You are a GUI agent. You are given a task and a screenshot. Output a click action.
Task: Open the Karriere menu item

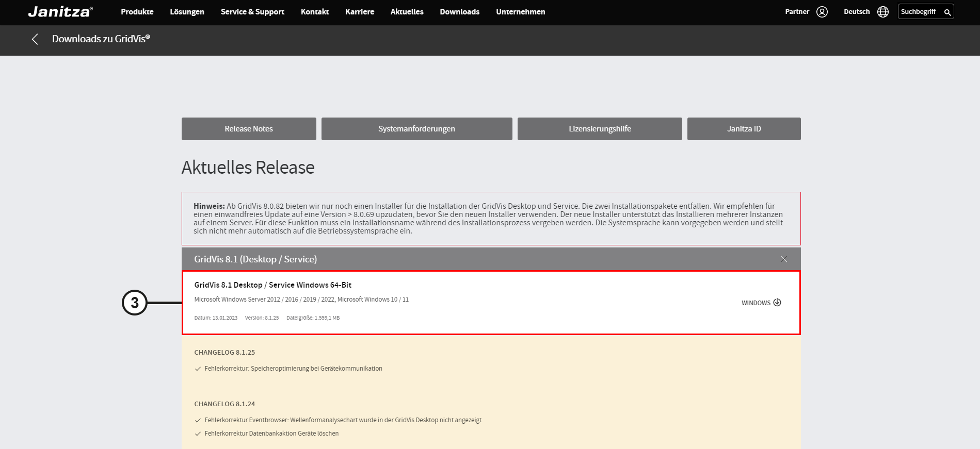(360, 12)
